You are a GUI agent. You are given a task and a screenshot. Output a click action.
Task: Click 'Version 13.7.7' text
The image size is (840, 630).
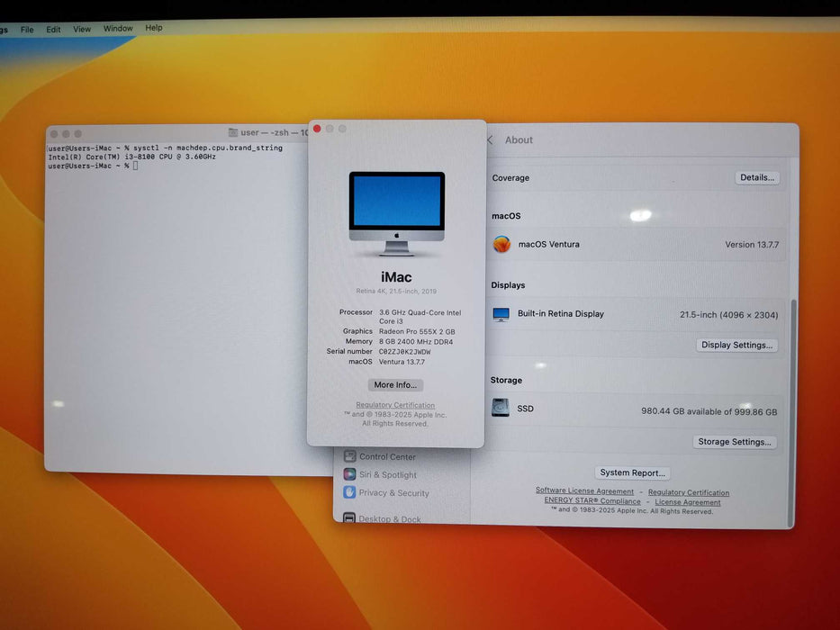(752, 245)
